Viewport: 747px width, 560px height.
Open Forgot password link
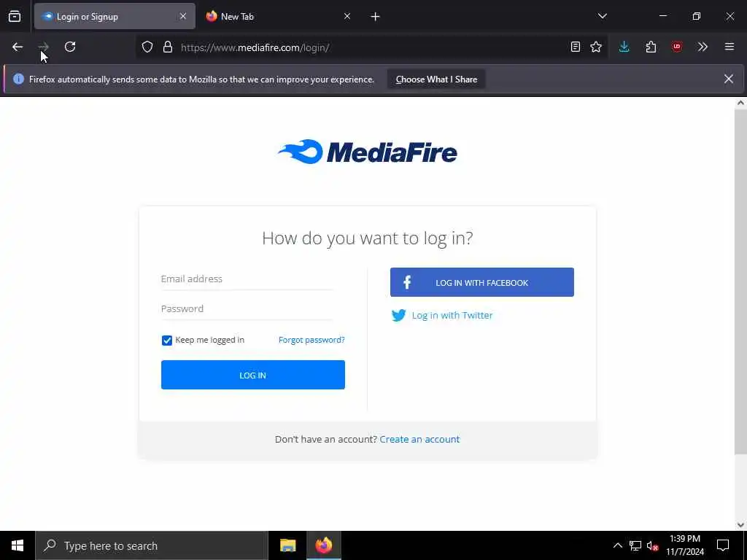pos(311,340)
